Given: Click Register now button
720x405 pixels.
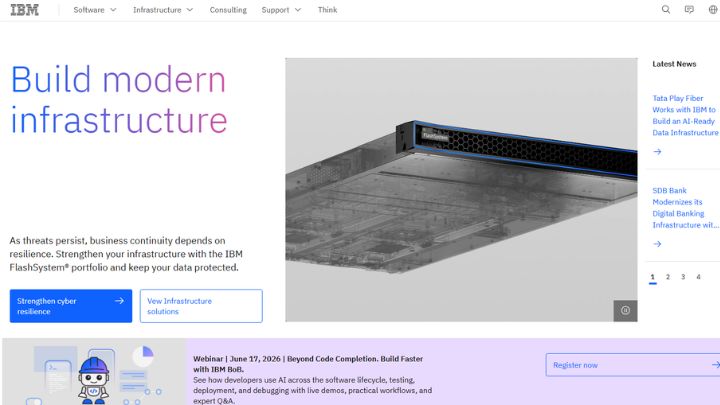Looking at the screenshot, I should click(633, 365).
